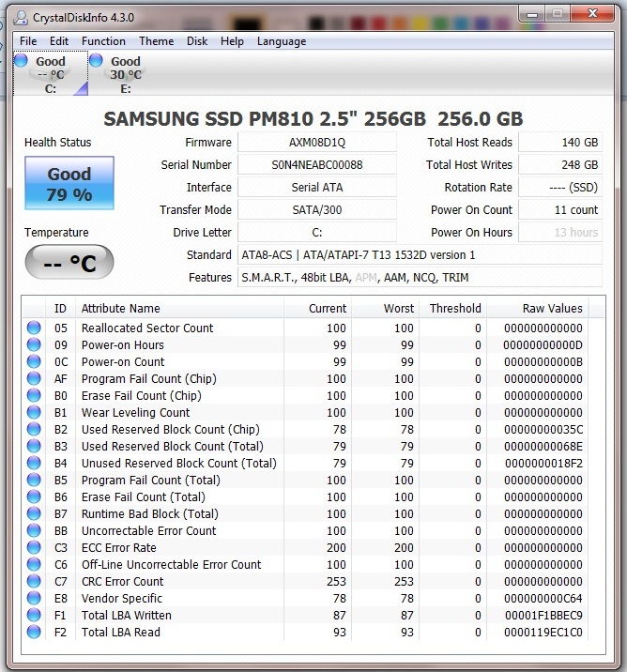
Task: Switch to the E: drive tab
Action: point(126,74)
